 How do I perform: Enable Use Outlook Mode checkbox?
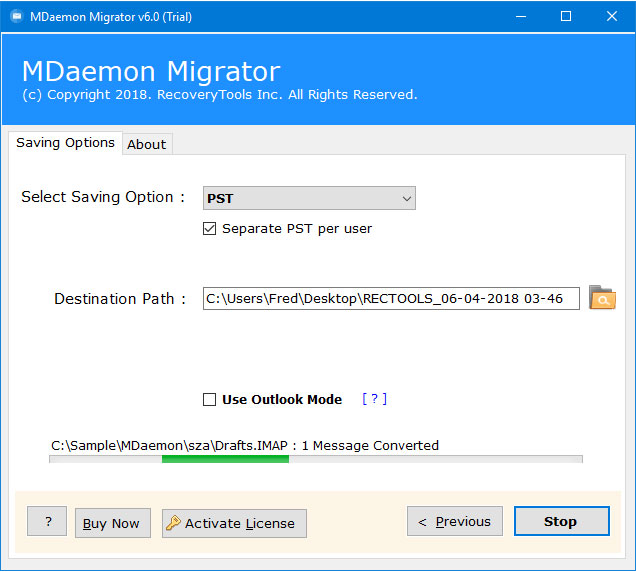[x=209, y=400]
